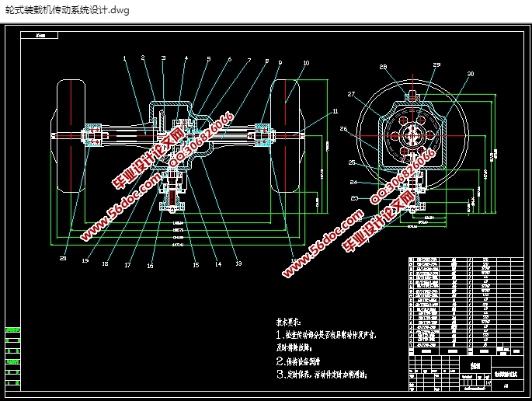Click the file name title ending in .dwg
532x401 pixels.
[66, 10]
